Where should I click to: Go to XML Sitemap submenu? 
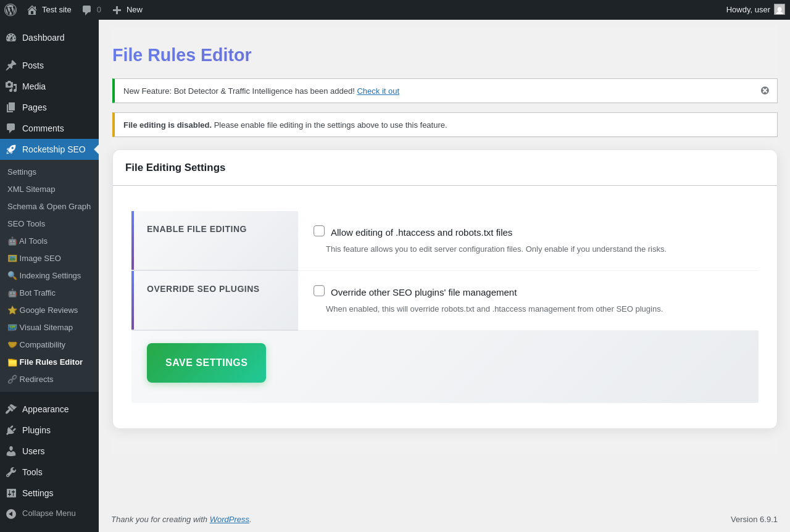coord(31,189)
